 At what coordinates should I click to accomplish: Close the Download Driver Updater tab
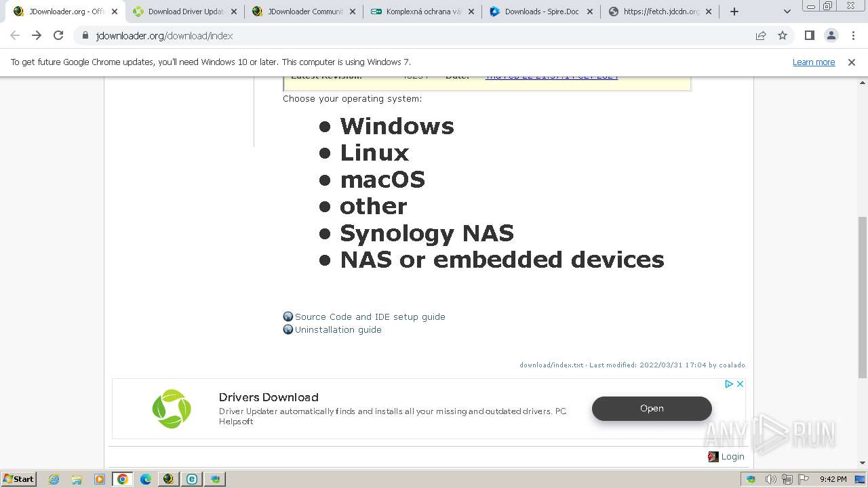234,12
